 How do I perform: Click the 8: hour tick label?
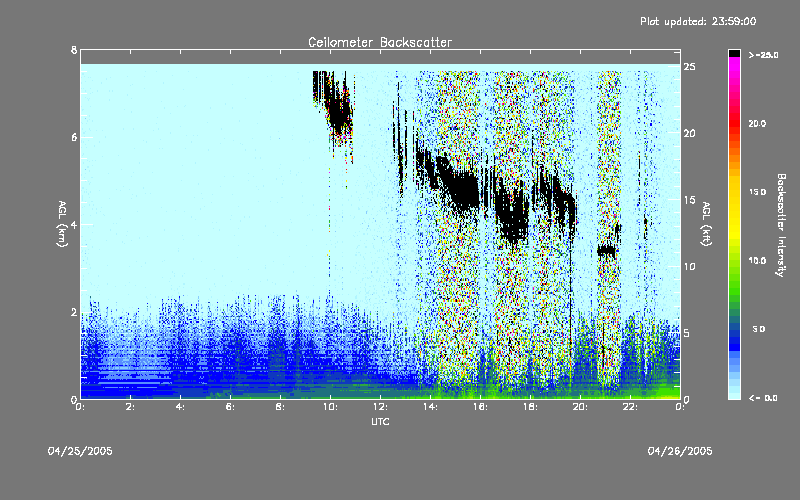(x=280, y=407)
